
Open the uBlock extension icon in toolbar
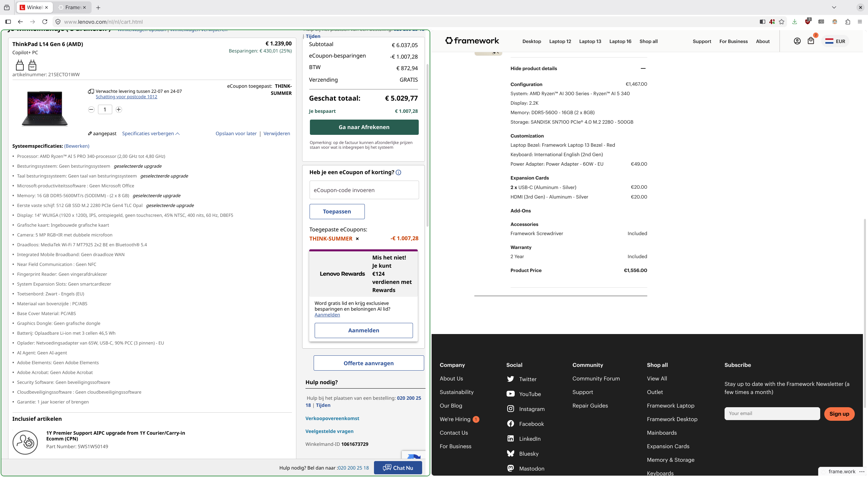pos(808,22)
